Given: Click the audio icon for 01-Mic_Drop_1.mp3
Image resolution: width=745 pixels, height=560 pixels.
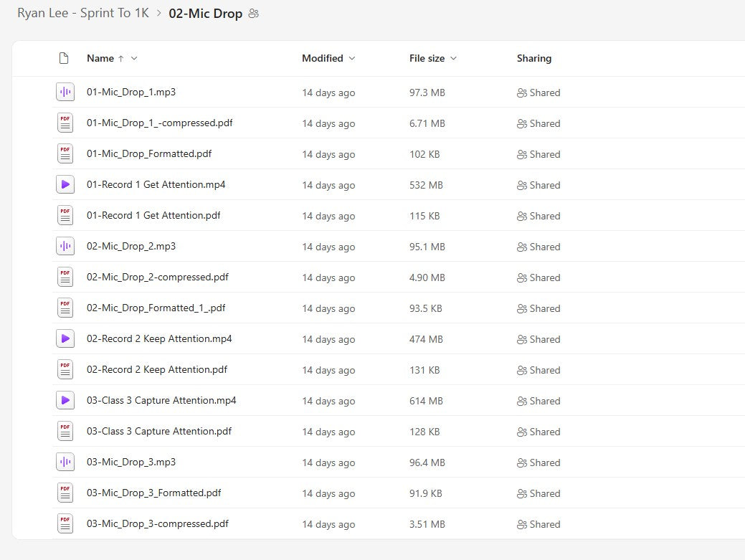Looking at the screenshot, I should [x=65, y=92].
